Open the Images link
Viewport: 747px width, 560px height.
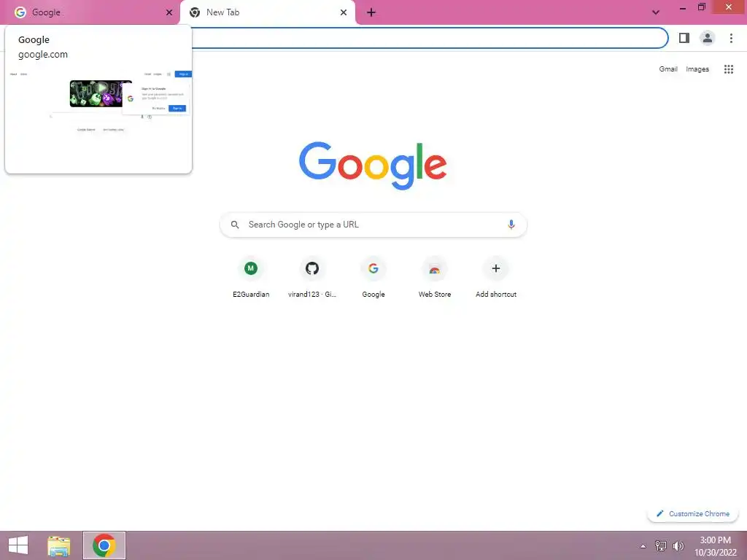click(x=697, y=69)
